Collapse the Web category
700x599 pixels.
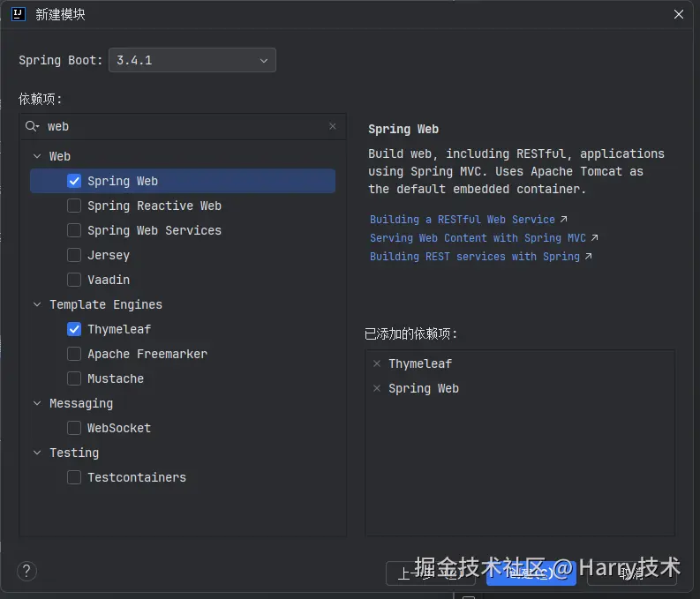[x=37, y=156]
